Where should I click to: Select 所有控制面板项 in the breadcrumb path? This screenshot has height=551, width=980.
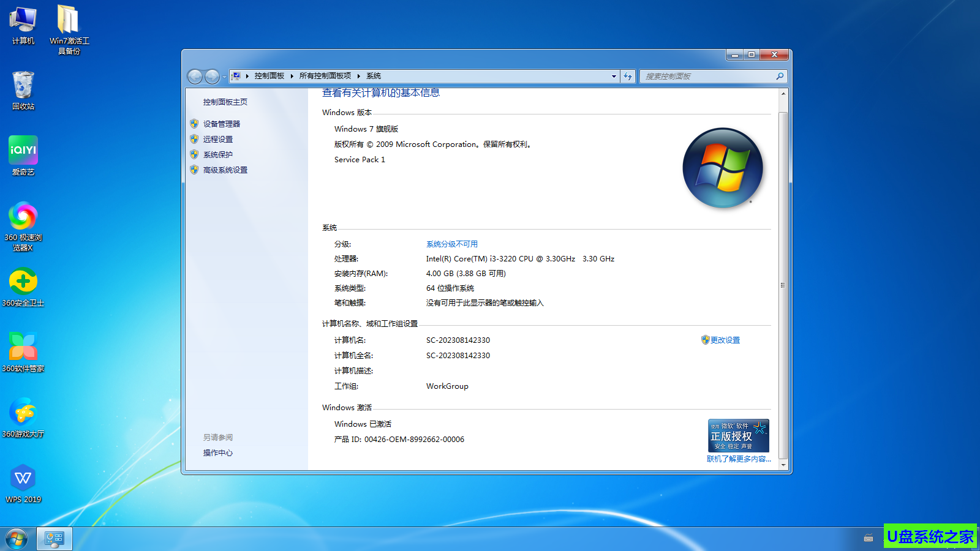(325, 76)
